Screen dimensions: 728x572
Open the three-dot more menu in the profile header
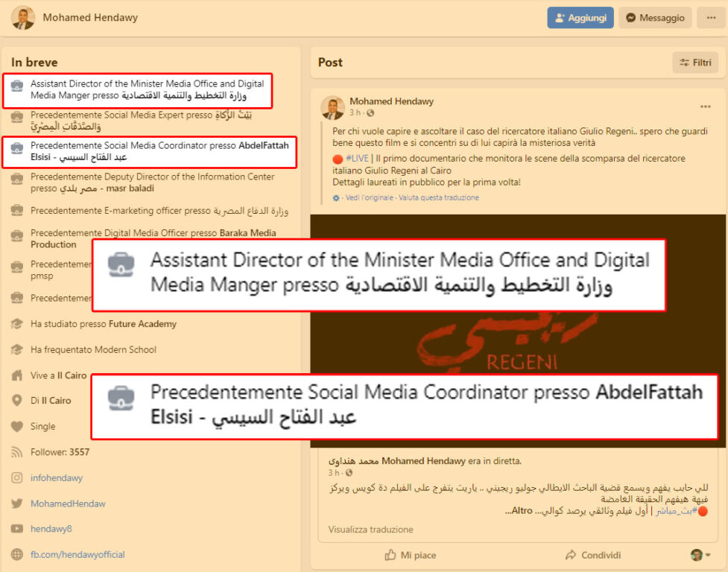coord(711,18)
